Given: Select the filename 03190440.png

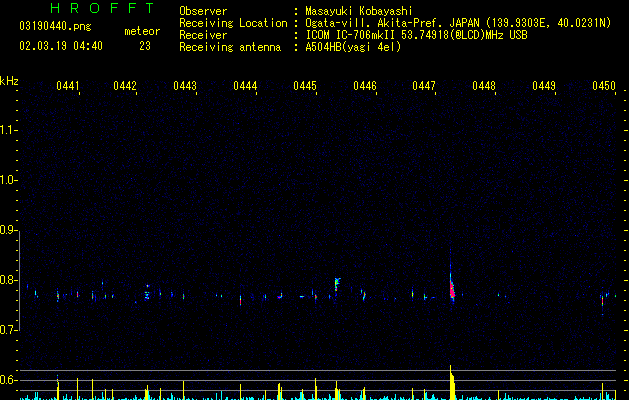Looking at the screenshot, I should (x=55, y=26).
